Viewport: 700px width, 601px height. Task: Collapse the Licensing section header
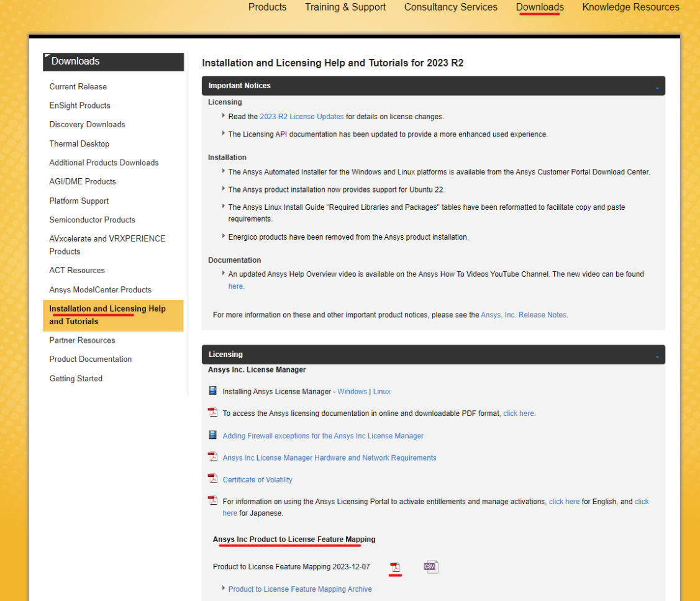coord(657,355)
